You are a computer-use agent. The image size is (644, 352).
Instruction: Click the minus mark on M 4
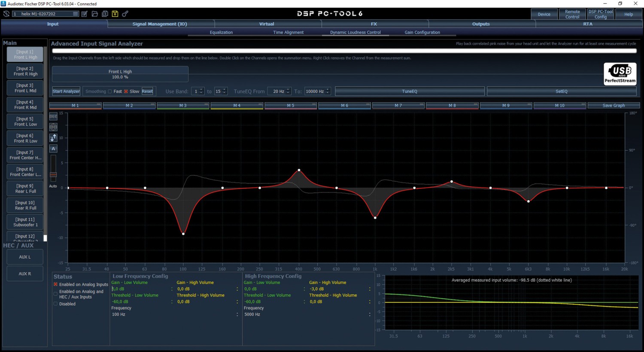pyautogui.click(x=260, y=105)
